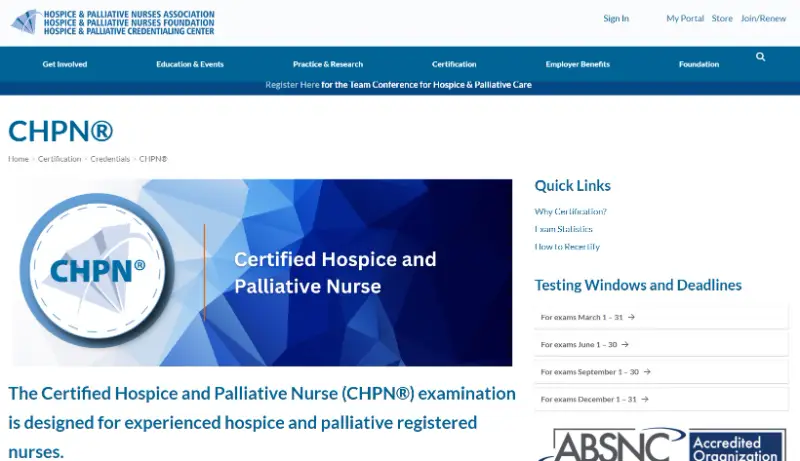The width and height of the screenshot is (800, 461).
Task: Click the ABSNC Accredited Organization logo
Action: coord(661,445)
